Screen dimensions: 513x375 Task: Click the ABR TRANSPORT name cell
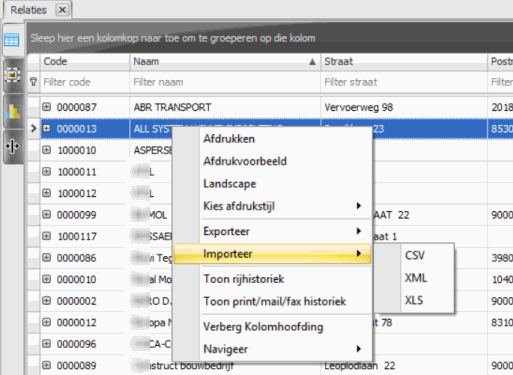pos(225,107)
